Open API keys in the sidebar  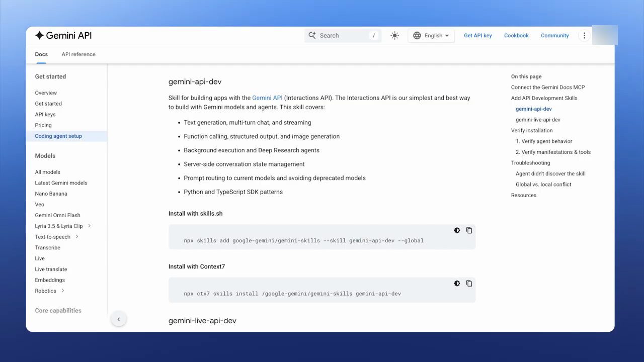[45, 115]
